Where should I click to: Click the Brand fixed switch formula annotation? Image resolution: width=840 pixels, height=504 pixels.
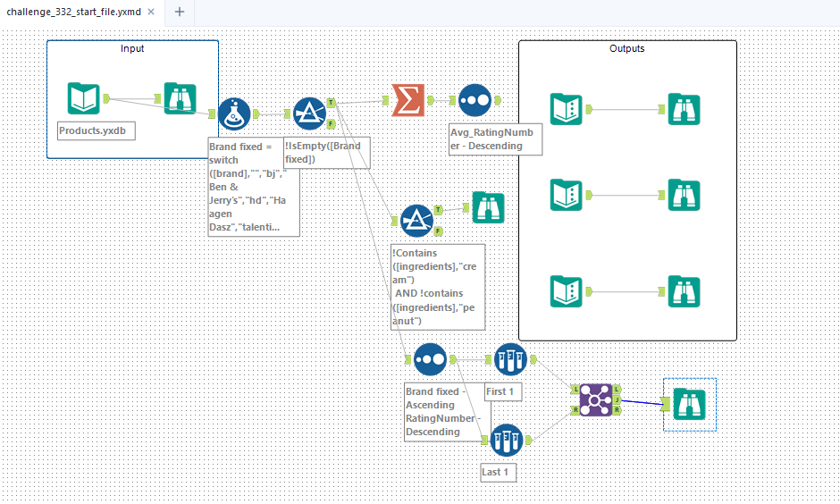click(x=254, y=187)
